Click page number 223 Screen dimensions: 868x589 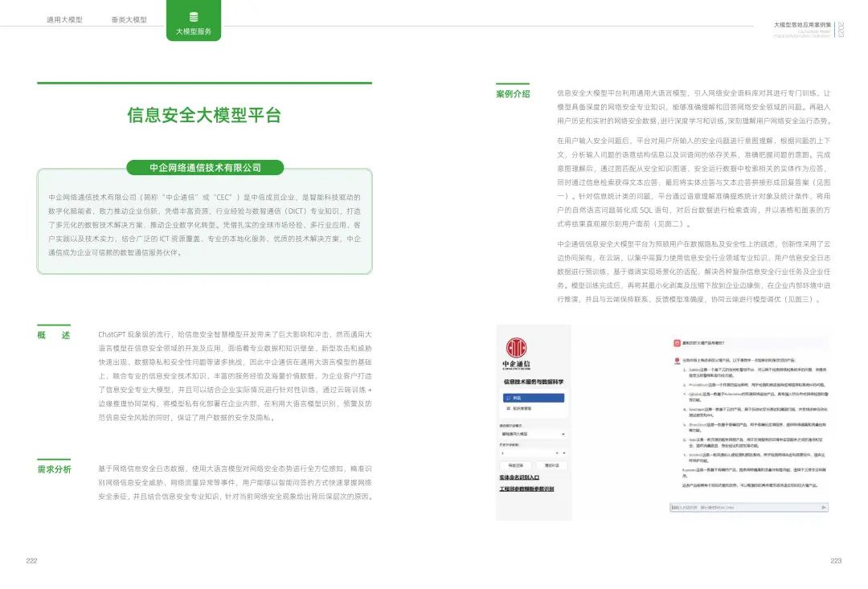click(836, 561)
